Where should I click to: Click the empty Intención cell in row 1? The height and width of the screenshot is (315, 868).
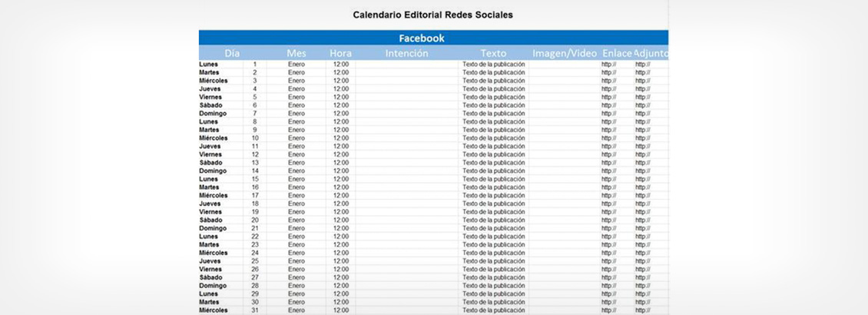tap(407, 65)
